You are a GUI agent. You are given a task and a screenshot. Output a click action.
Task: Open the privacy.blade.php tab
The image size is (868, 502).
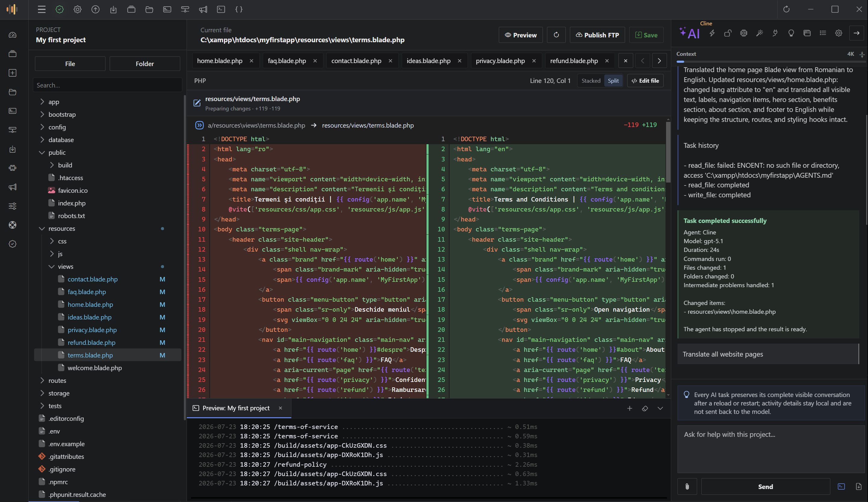[x=500, y=61]
